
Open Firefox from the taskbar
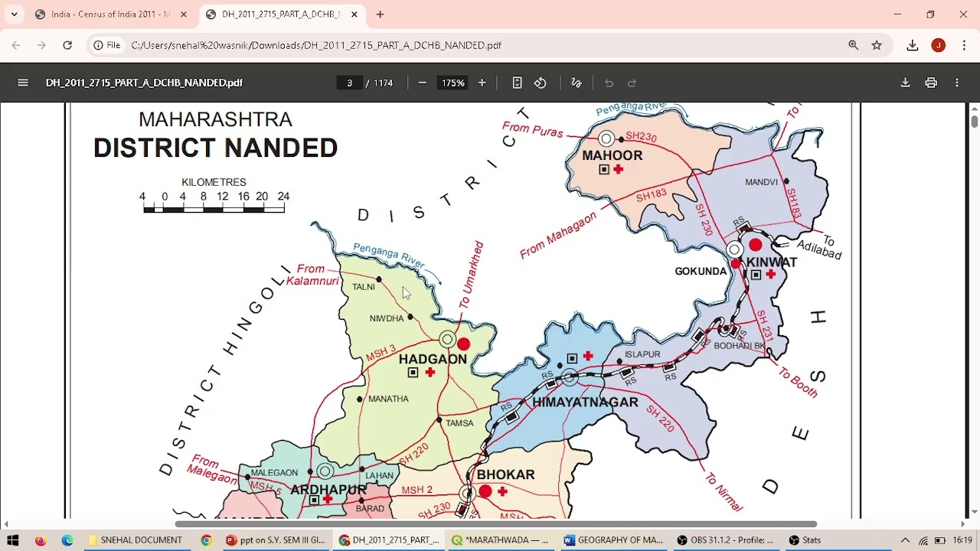pyautogui.click(x=41, y=540)
